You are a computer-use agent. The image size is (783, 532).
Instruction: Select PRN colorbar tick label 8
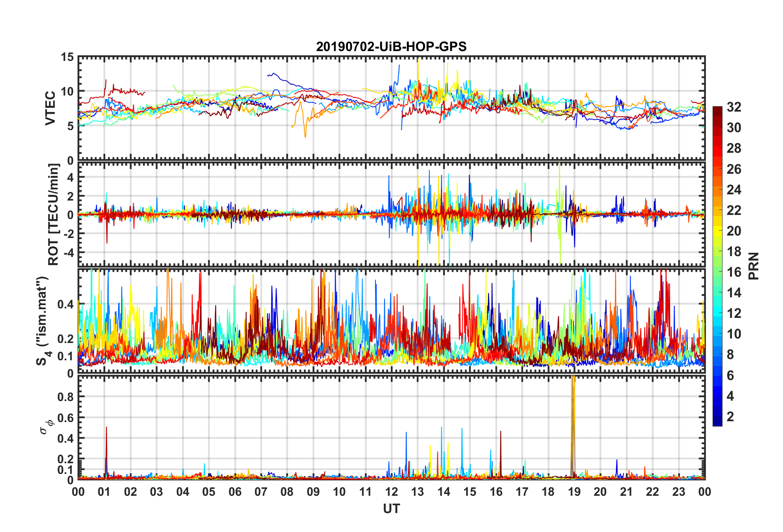coord(730,355)
